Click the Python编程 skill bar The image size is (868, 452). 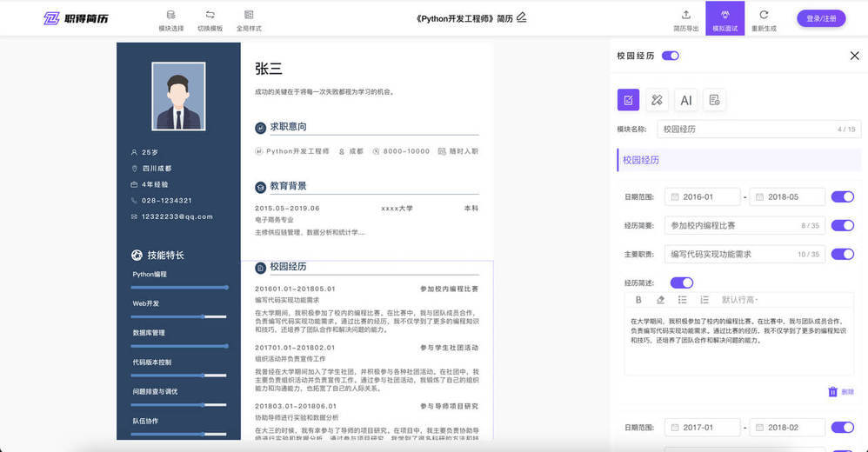(x=179, y=287)
